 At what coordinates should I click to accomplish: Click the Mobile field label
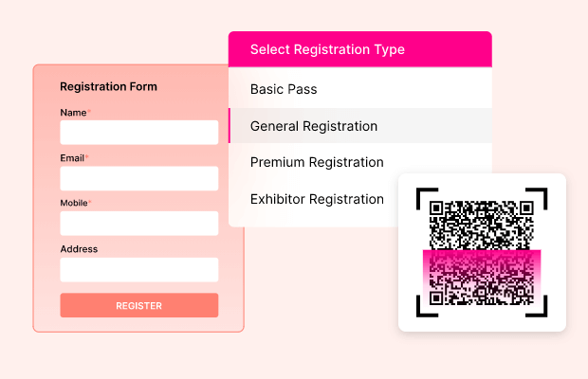pyautogui.click(x=75, y=203)
